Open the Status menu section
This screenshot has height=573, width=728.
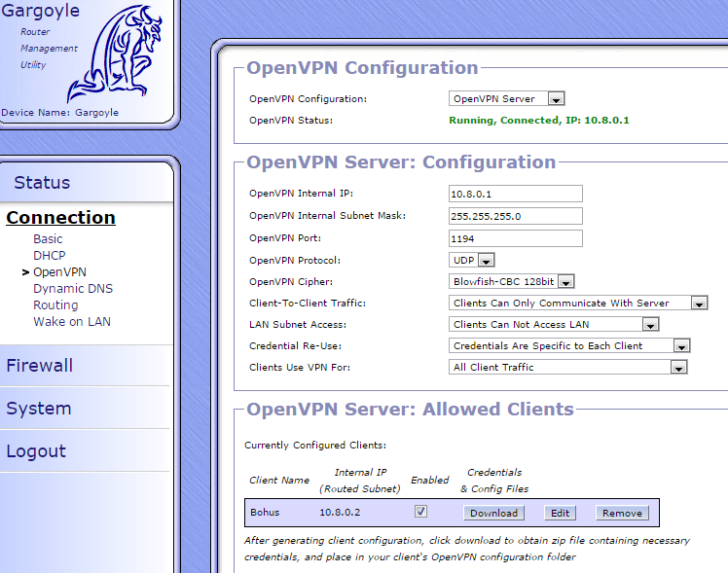coord(42,182)
